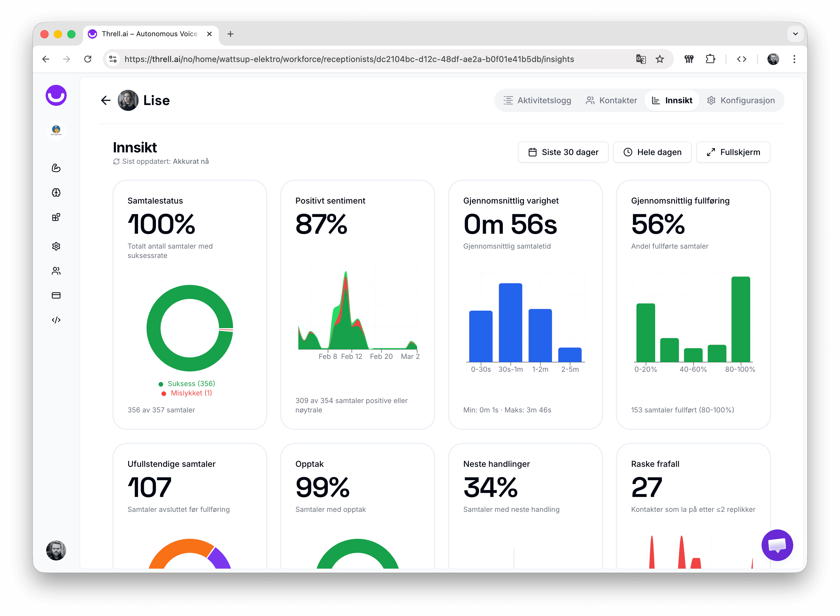Open the sidebar settings gear icon
Viewport: 840px width, 616px height.
point(56,246)
